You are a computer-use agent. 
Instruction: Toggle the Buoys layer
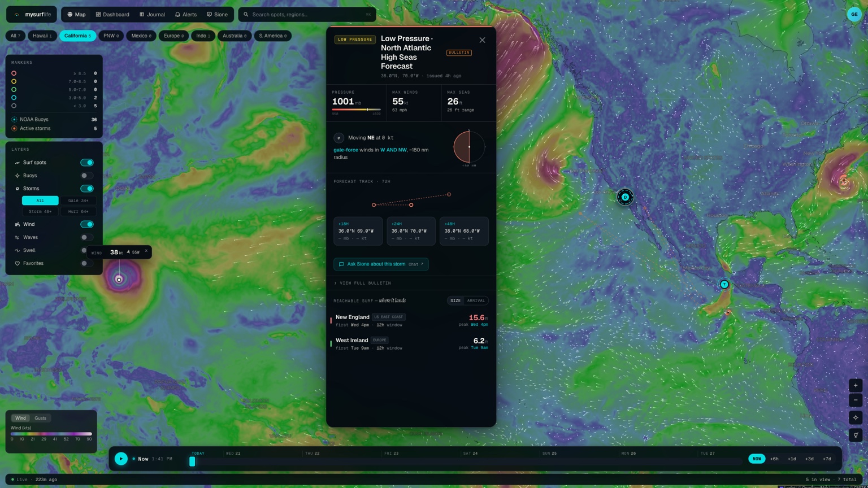click(86, 176)
